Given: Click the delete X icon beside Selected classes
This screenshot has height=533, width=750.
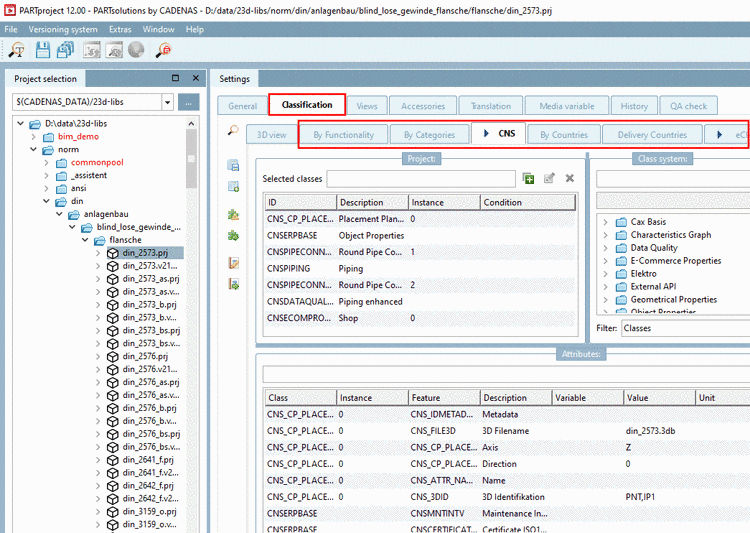Looking at the screenshot, I should (x=570, y=178).
